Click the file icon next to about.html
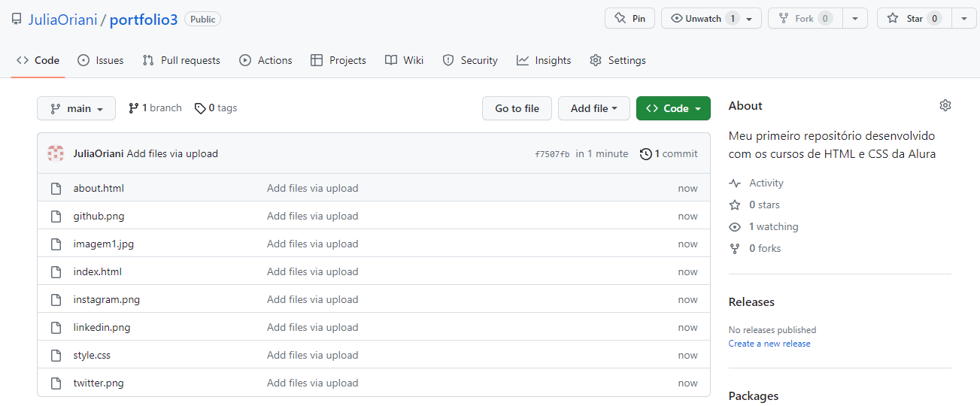 [56, 188]
